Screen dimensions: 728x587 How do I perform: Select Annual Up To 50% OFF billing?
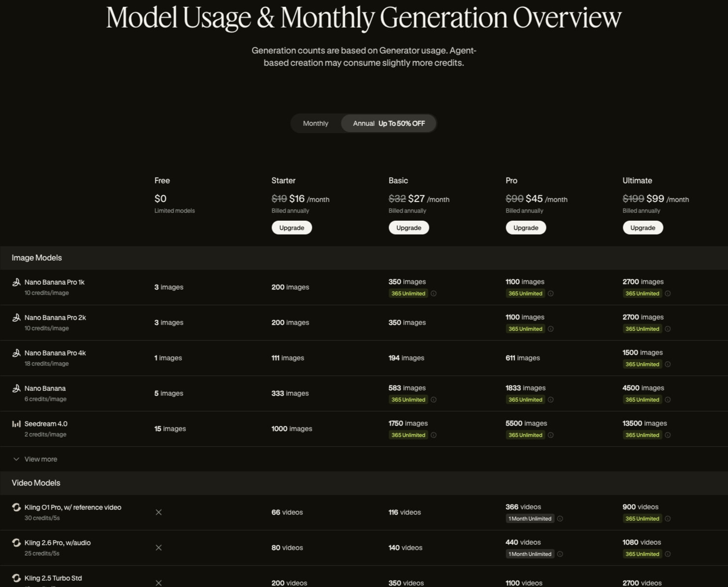(x=389, y=123)
